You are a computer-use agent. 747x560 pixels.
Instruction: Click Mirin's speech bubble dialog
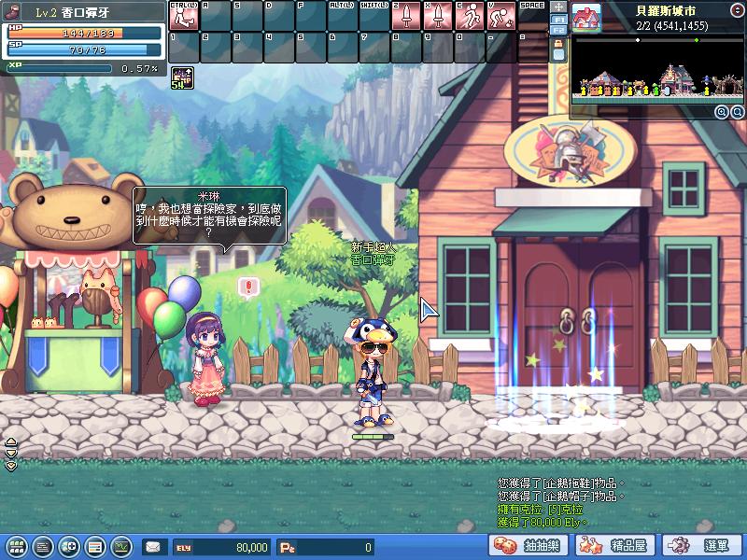coord(209,217)
